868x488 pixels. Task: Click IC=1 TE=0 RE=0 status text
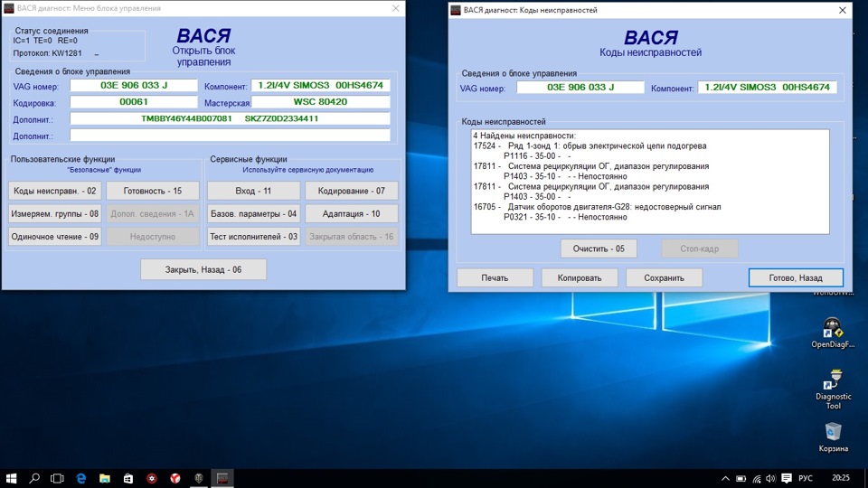point(45,41)
